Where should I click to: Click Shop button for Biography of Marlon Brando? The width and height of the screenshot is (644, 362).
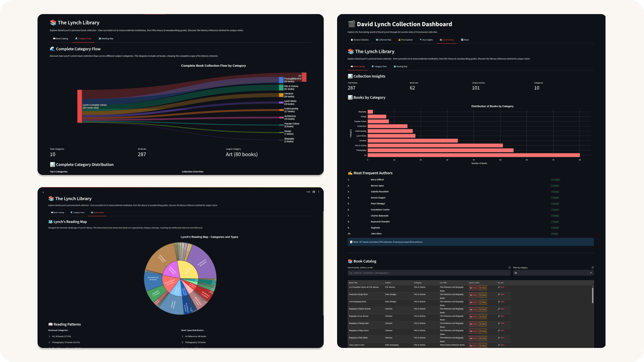483,310
